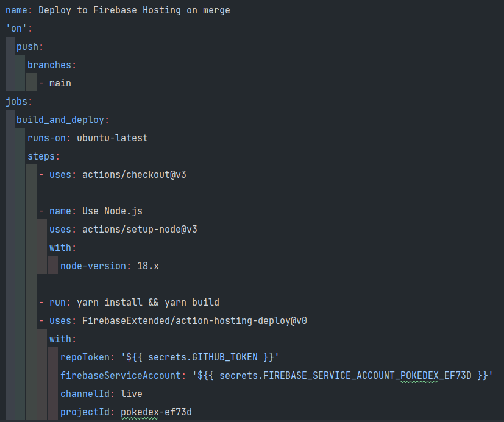Click the 'node-version' key
Viewport: 504px width, 422px height.
pos(93,266)
